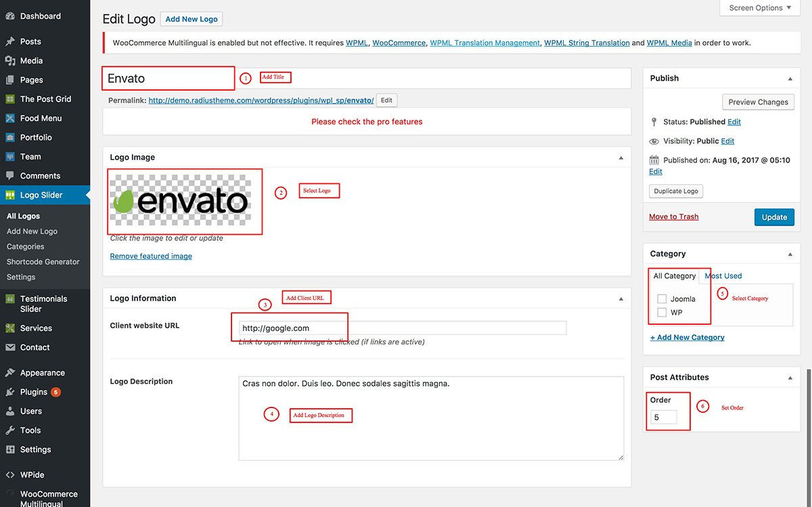Click the Comments speech bubble icon
This screenshot has height=507, width=812.
10,176
